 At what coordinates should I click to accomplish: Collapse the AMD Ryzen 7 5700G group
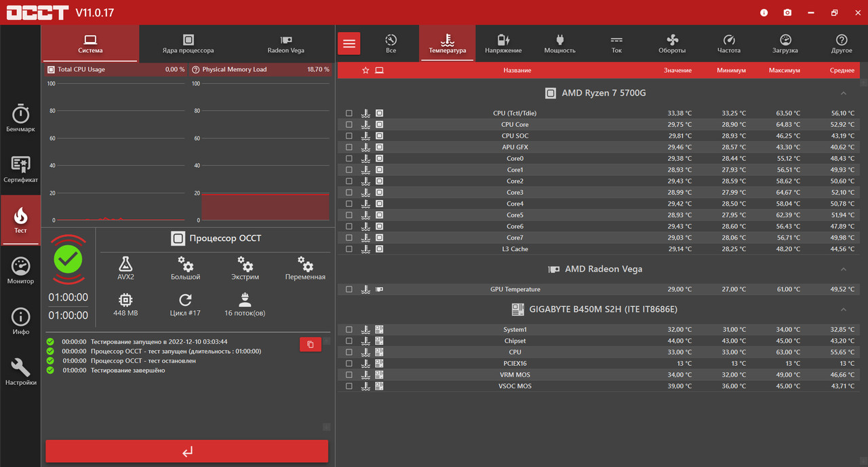click(844, 93)
